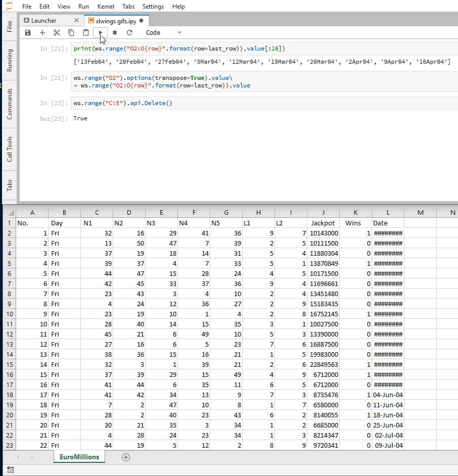
Task: Open the Settings menu
Action: pos(153,7)
